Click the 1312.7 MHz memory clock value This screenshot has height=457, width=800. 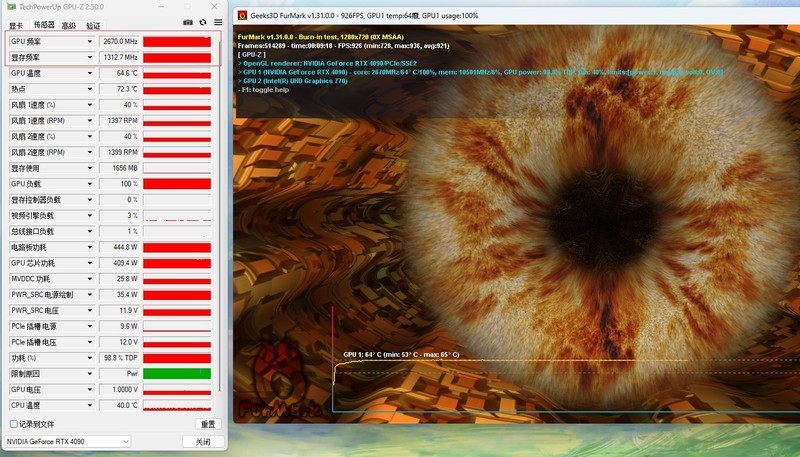tap(119, 57)
